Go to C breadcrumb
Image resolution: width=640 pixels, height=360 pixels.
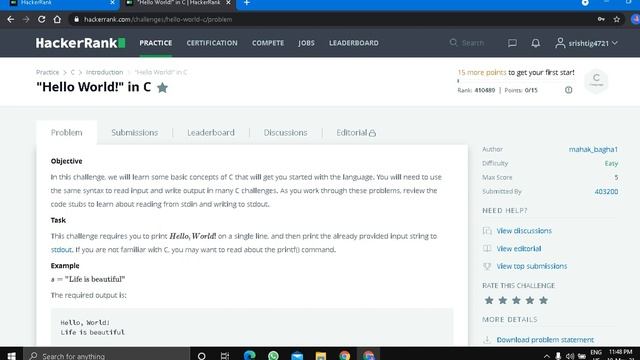[x=73, y=72]
